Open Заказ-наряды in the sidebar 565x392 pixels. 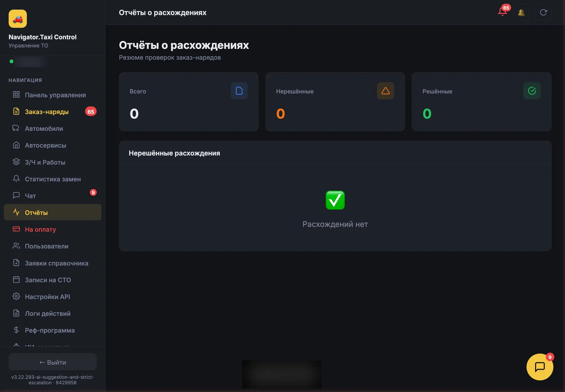point(53,111)
